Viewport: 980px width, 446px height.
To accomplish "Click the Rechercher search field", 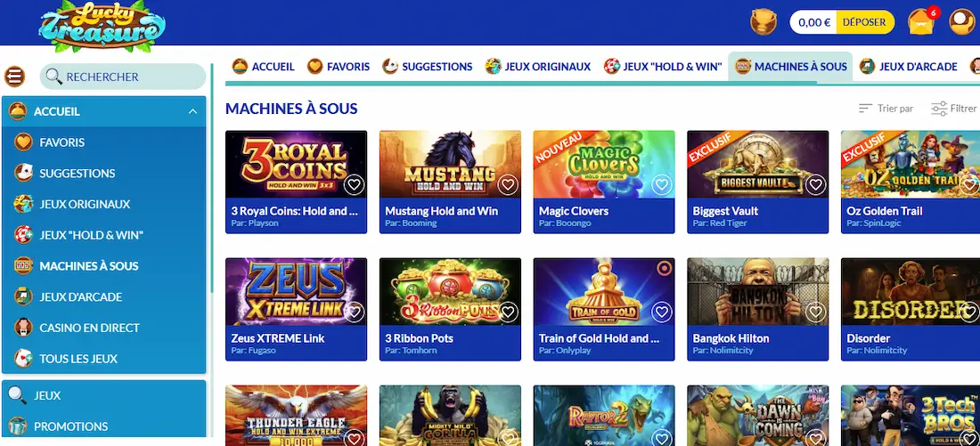I will tap(123, 77).
